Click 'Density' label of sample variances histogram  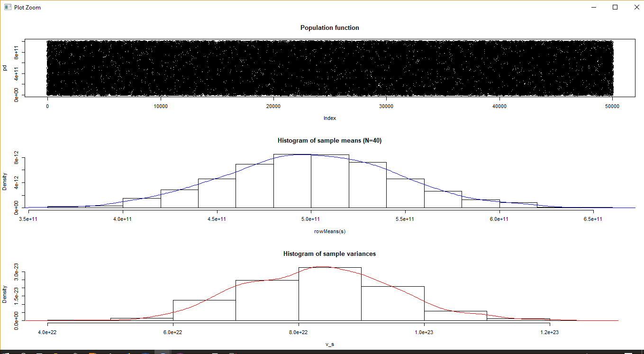tap(5, 294)
